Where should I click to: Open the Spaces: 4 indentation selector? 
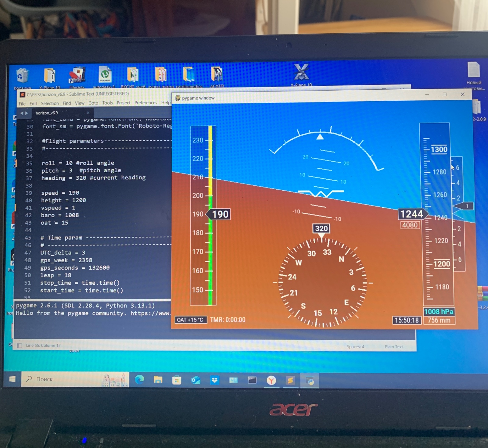point(355,347)
